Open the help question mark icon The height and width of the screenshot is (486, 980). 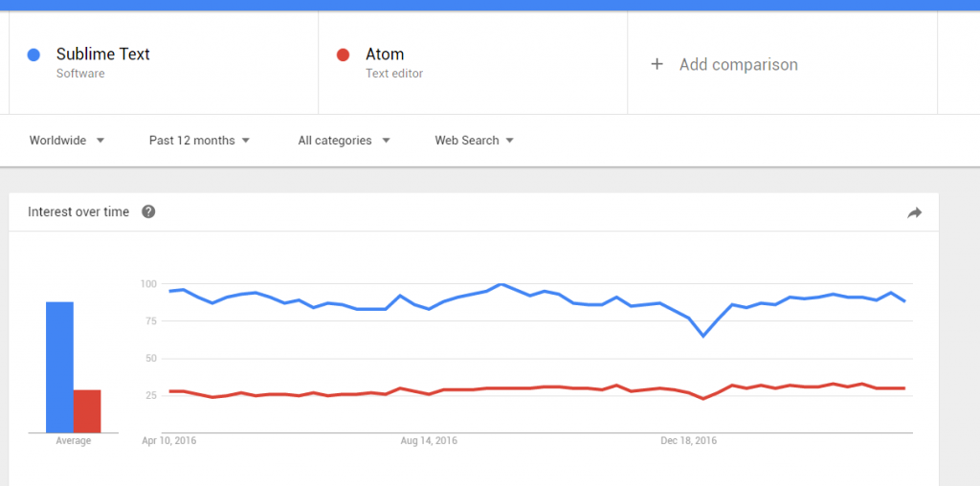[148, 211]
